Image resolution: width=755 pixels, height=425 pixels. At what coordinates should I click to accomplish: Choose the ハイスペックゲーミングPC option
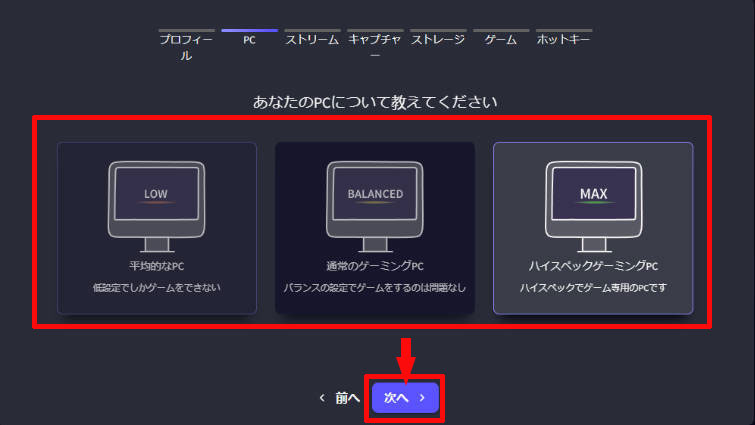point(593,266)
